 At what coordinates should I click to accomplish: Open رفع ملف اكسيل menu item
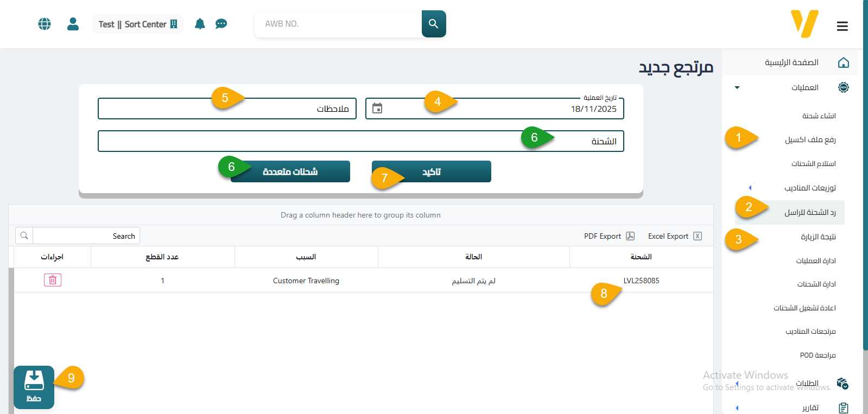(809, 140)
